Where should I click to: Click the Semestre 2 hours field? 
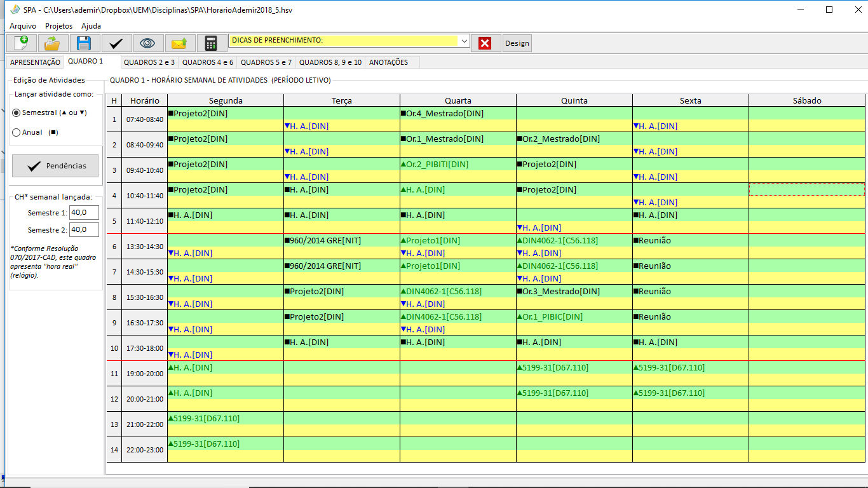(84, 229)
